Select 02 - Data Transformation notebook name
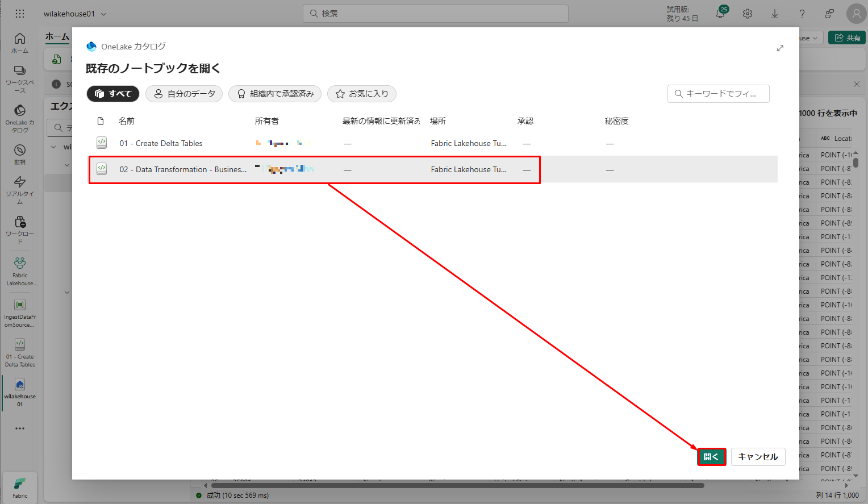The image size is (868, 504). click(x=183, y=169)
